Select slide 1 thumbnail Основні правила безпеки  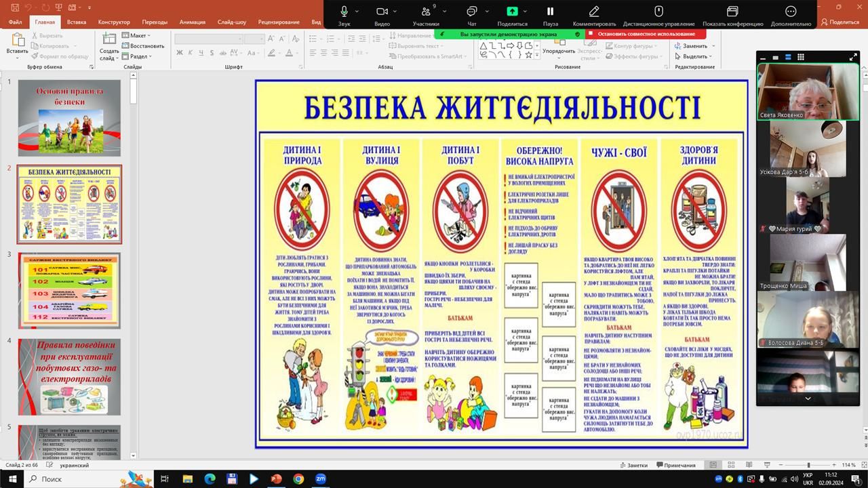(x=69, y=118)
